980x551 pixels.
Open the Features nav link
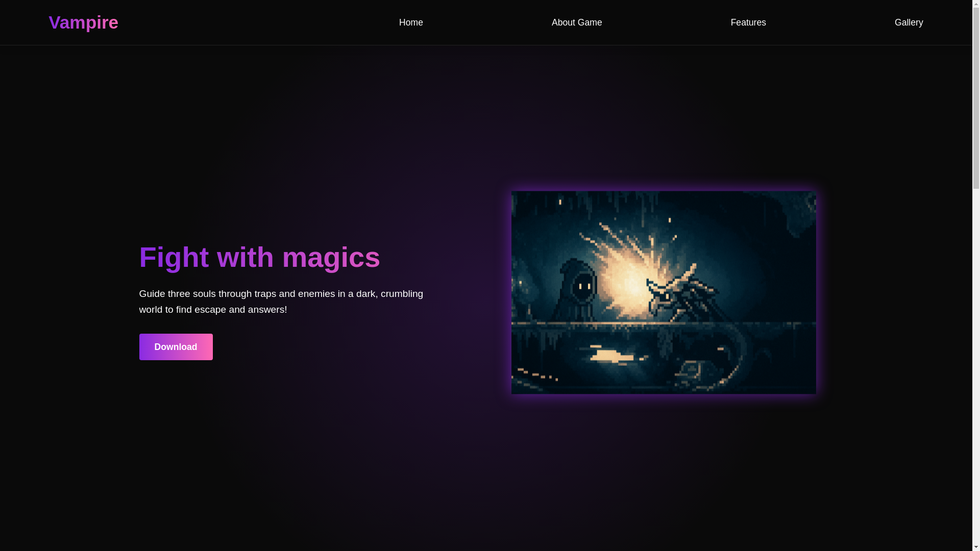click(x=748, y=22)
